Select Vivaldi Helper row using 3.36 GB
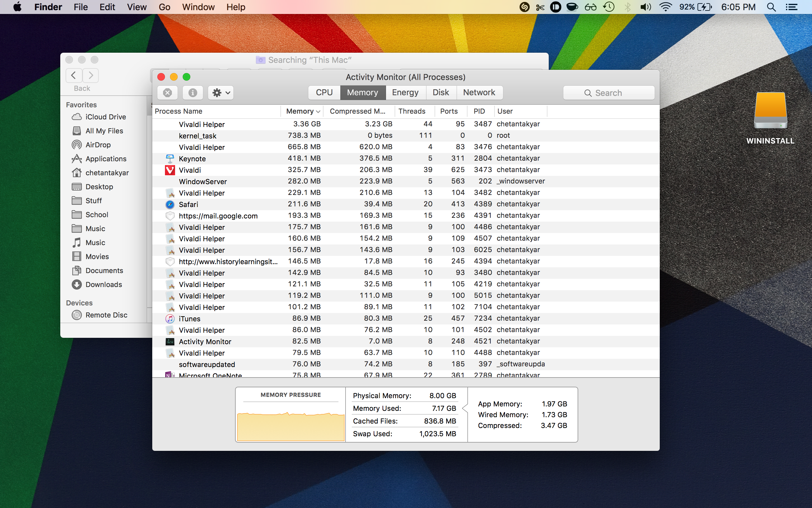The width and height of the screenshot is (812, 508). coord(406,124)
